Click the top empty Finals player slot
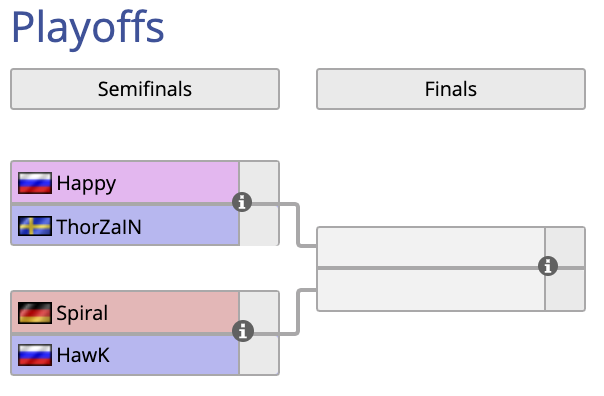This screenshot has height=396, width=604. pyautogui.click(x=431, y=247)
